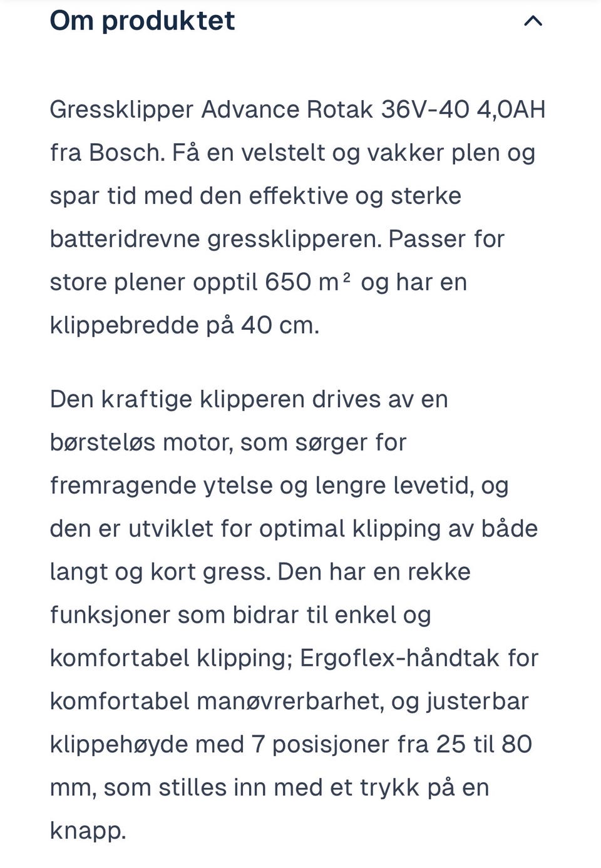Click the phrase langt og kort gress
This screenshot has width=601, height=868.
160,572
